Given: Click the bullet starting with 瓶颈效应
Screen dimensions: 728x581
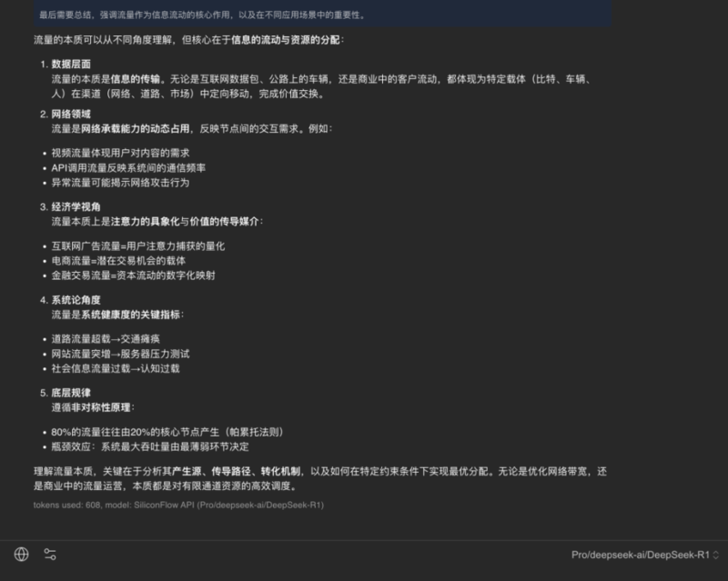Looking at the screenshot, I should coord(150,446).
